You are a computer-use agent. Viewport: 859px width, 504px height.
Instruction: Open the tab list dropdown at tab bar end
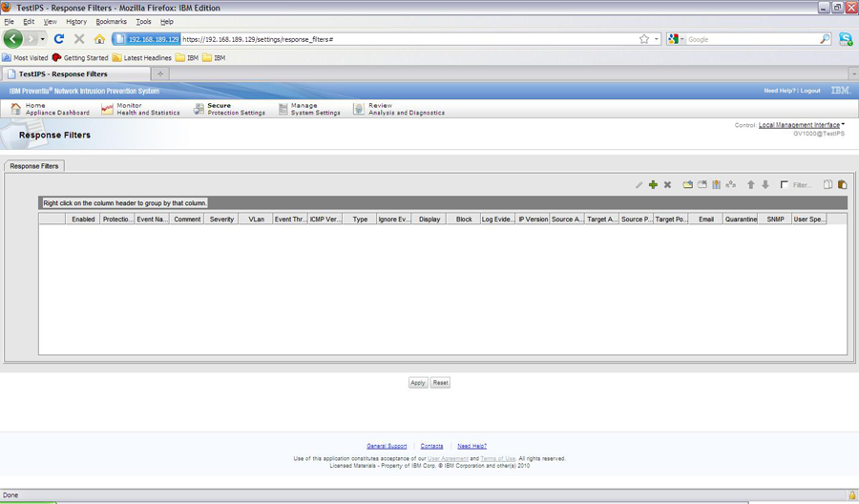[x=853, y=73]
